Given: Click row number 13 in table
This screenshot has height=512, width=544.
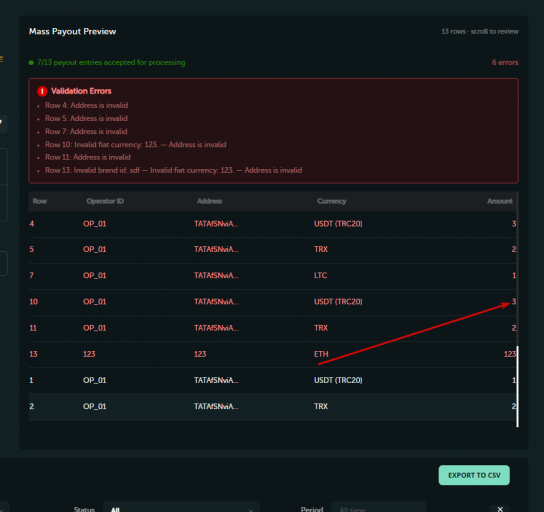Looking at the screenshot, I should 33,354.
